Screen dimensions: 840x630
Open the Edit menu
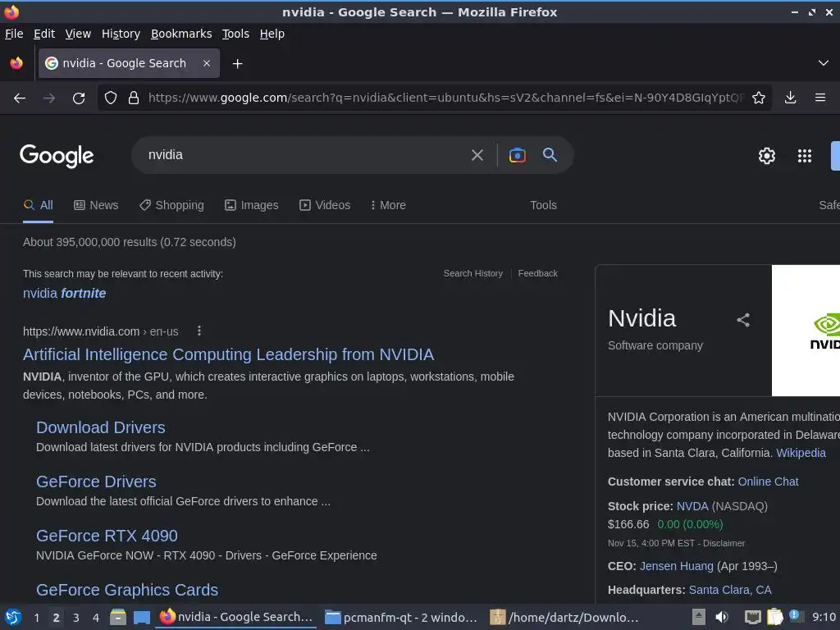44,34
